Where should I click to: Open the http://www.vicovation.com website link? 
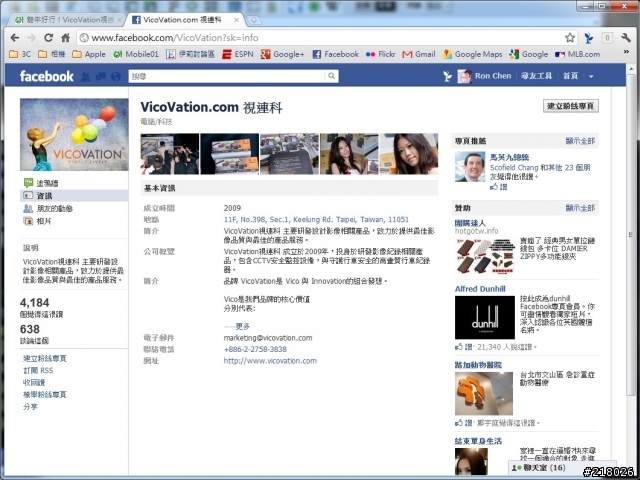click(270, 361)
